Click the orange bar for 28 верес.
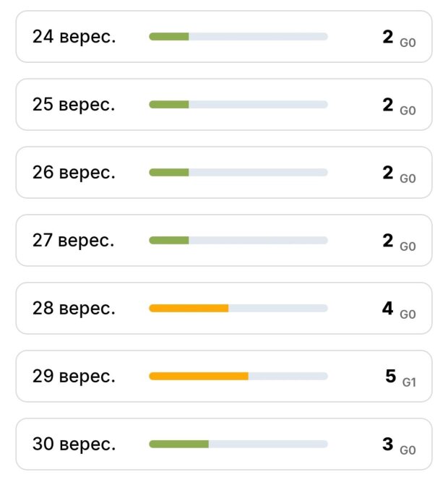 pyautogui.click(x=189, y=308)
